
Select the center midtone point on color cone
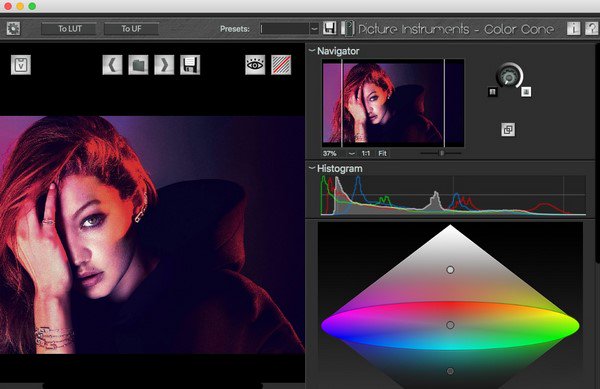(x=450, y=325)
